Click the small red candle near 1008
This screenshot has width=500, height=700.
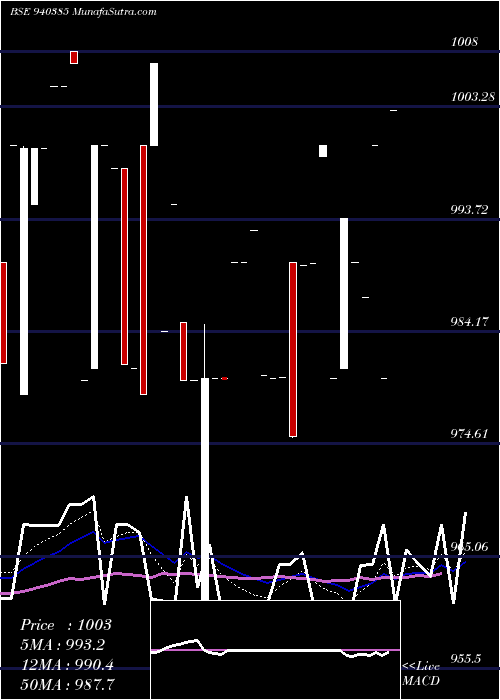pos(74,58)
